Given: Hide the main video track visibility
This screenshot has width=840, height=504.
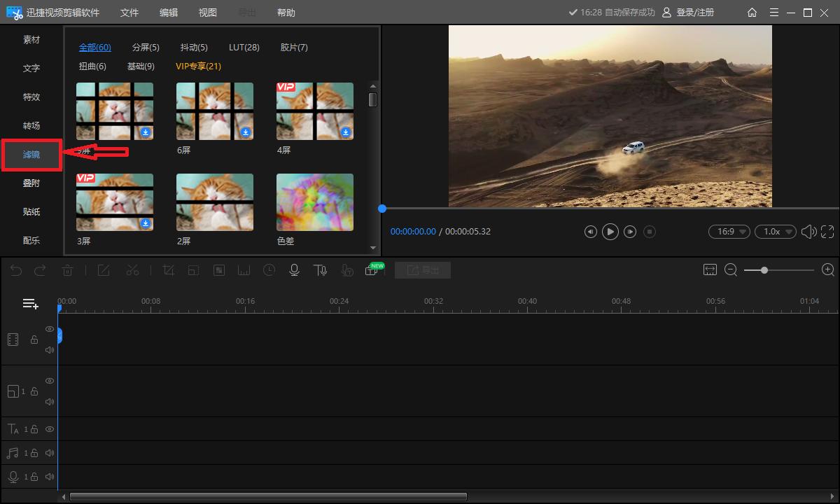Looking at the screenshot, I should [50, 329].
